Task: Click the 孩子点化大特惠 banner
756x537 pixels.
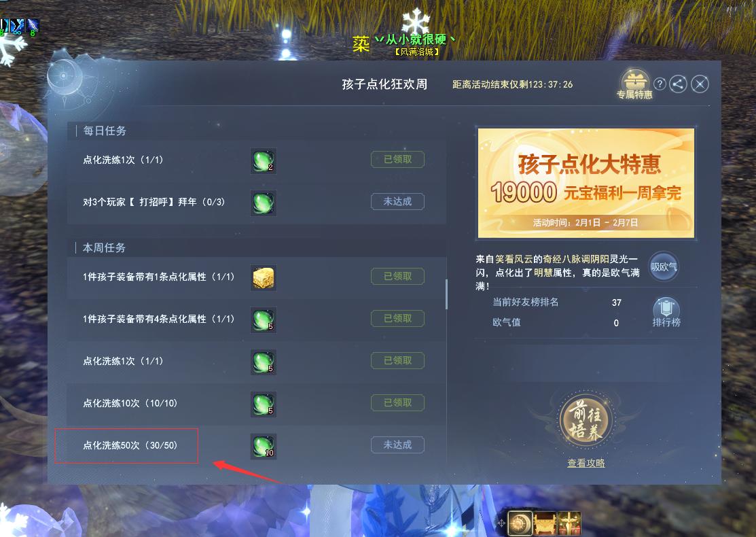Action: point(586,184)
